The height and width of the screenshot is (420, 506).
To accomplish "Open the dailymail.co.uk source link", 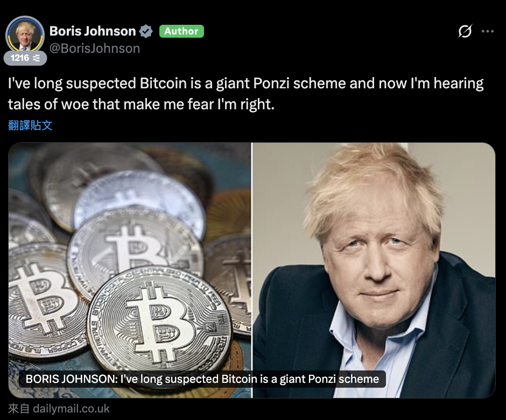I will point(71,409).
